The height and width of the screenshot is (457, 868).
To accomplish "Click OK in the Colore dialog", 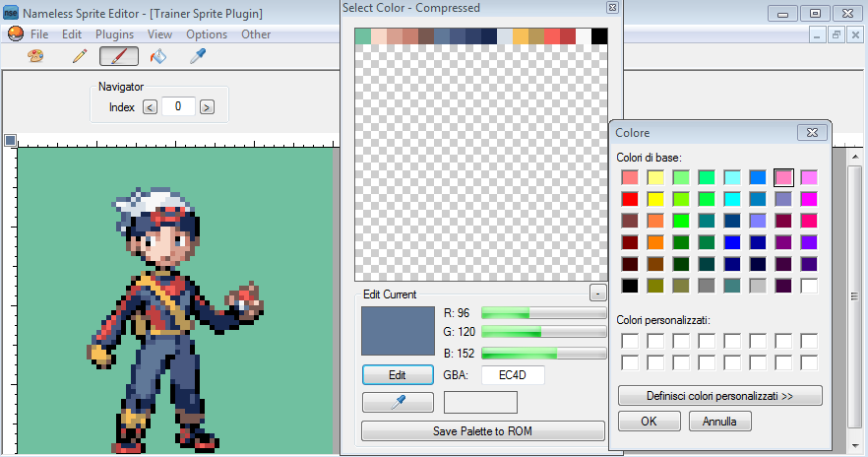I will tap(649, 421).
